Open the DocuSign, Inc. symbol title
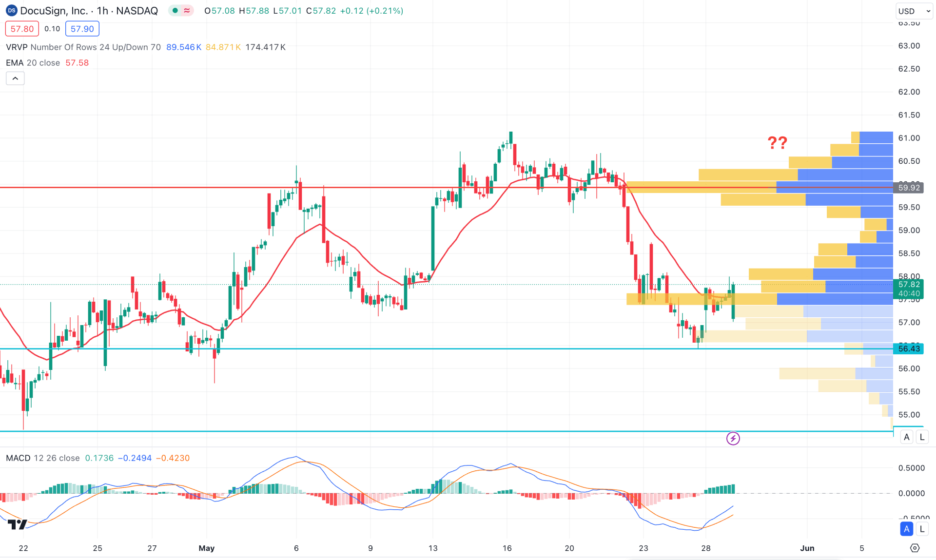The image size is (936, 560). 89,11
